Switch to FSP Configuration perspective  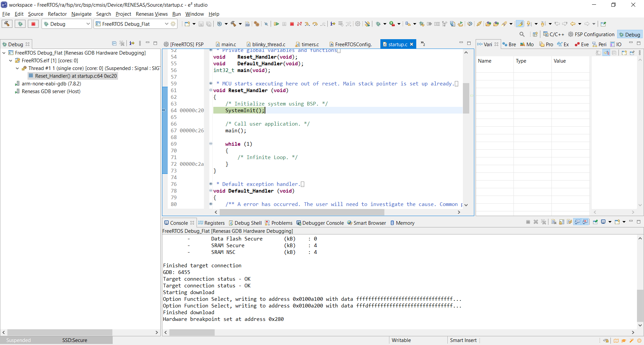pos(591,34)
